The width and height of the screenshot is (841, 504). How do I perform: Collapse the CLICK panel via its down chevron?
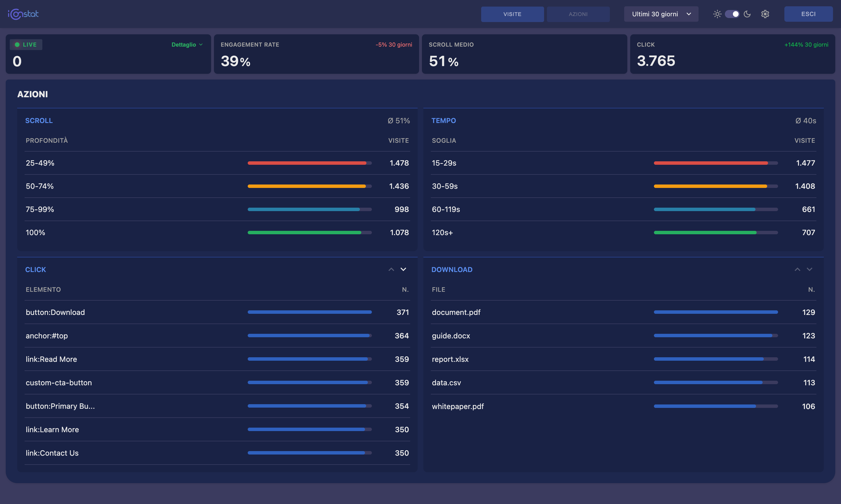tap(404, 269)
